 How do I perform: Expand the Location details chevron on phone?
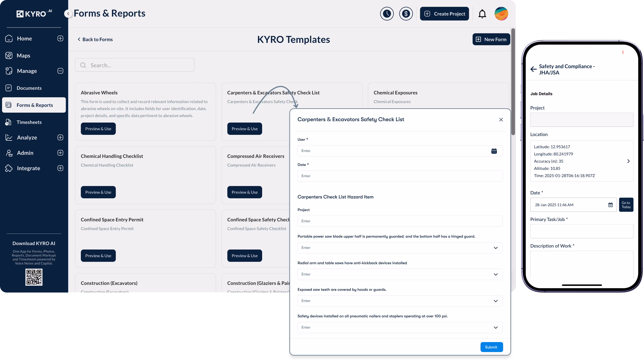coord(628,161)
